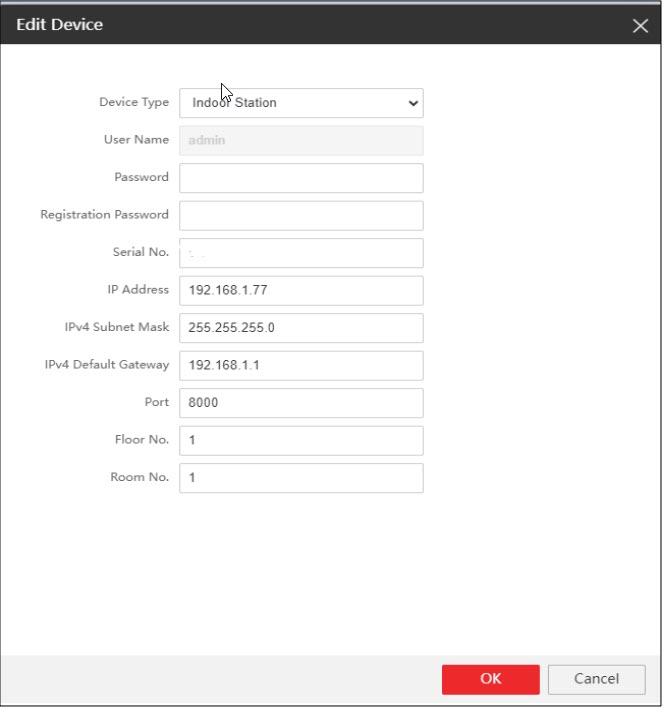
Task: Open the Device Type dropdown
Action: pos(301,103)
